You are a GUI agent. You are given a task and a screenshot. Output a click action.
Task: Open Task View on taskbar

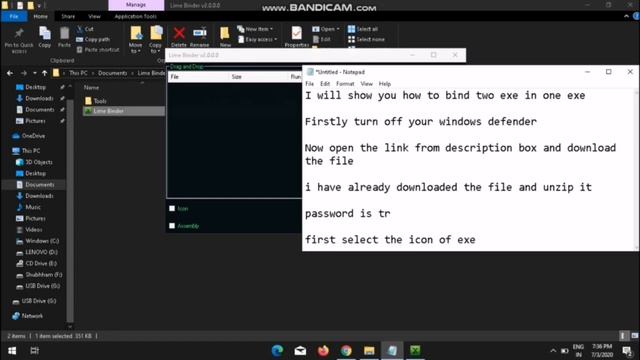[x=35, y=351]
